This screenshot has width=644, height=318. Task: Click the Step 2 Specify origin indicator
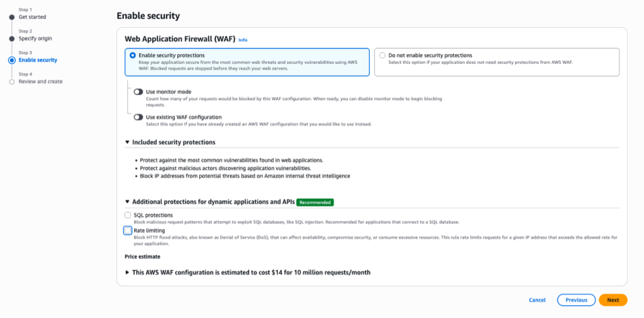11,38
